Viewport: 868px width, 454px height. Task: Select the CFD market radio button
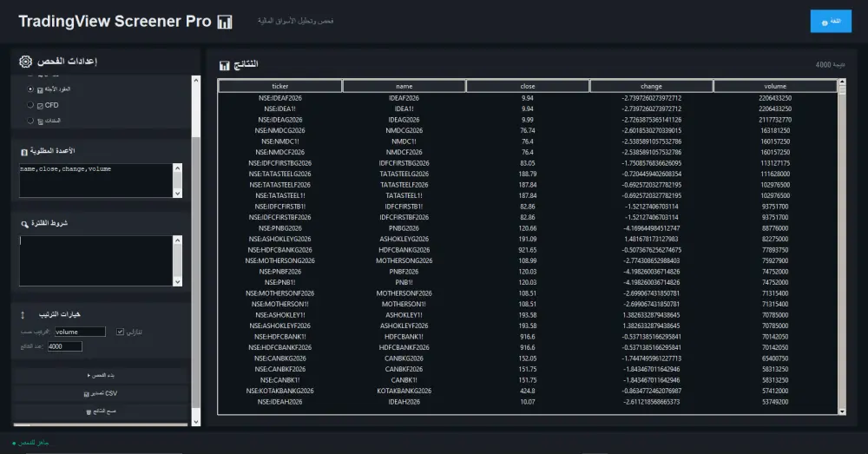pos(30,105)
